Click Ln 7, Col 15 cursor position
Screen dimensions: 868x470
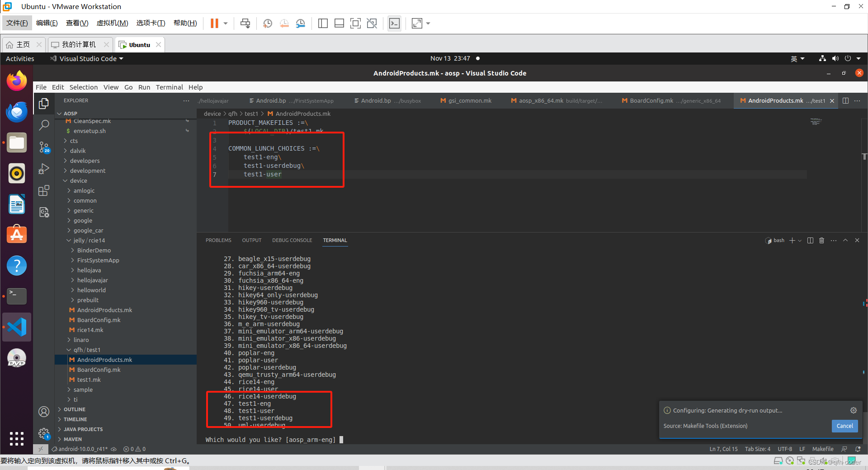pos(724,449)
